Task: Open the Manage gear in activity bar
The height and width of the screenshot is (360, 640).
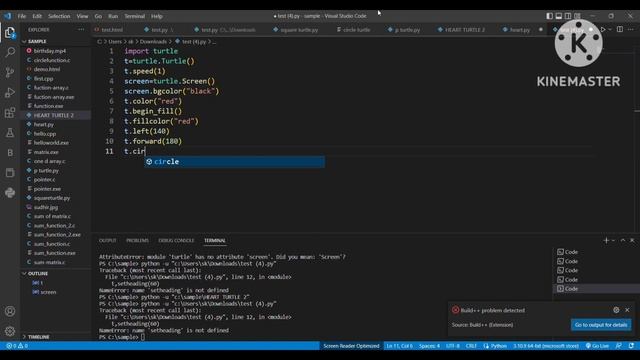Action: click(10, 331)
